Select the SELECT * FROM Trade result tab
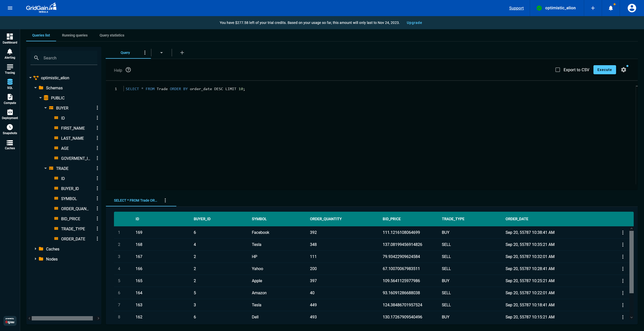 pos(135,200)
